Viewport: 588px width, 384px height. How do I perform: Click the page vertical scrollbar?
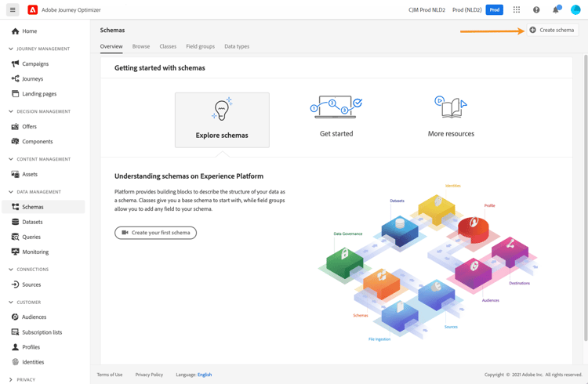(585, 197)
